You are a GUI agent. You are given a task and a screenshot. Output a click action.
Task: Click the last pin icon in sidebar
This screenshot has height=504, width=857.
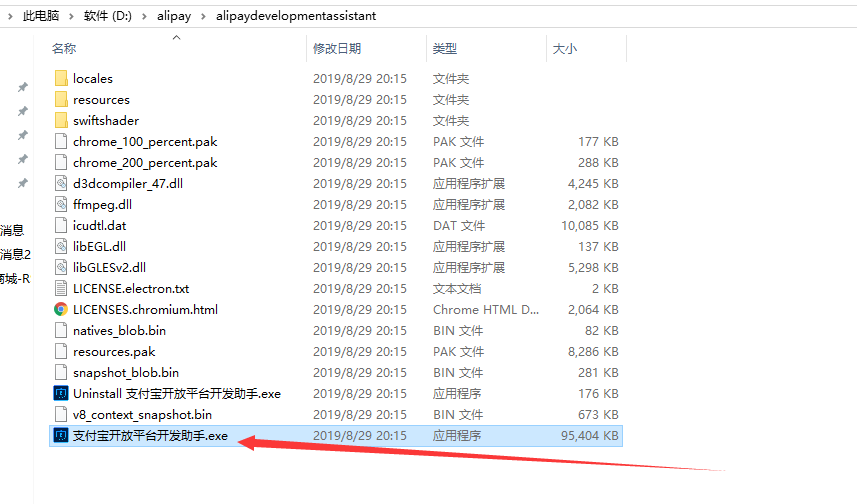[22, 183]
